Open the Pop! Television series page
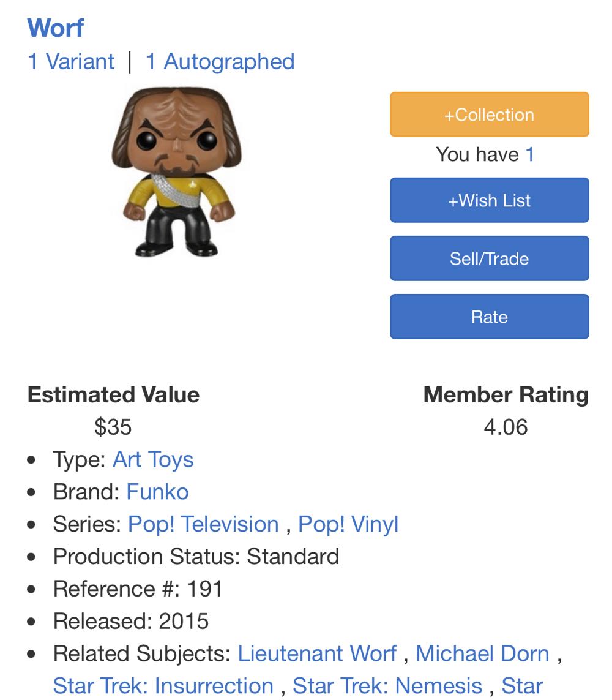Image resolution: width=612 pixels, height=700 pixels. click(202, 524)
